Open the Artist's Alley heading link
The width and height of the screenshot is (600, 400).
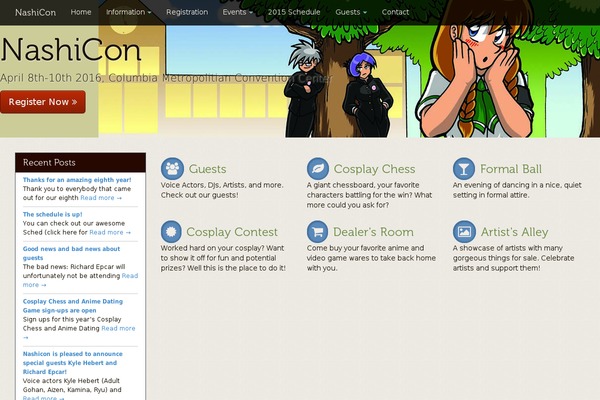(x=514, y=232)
